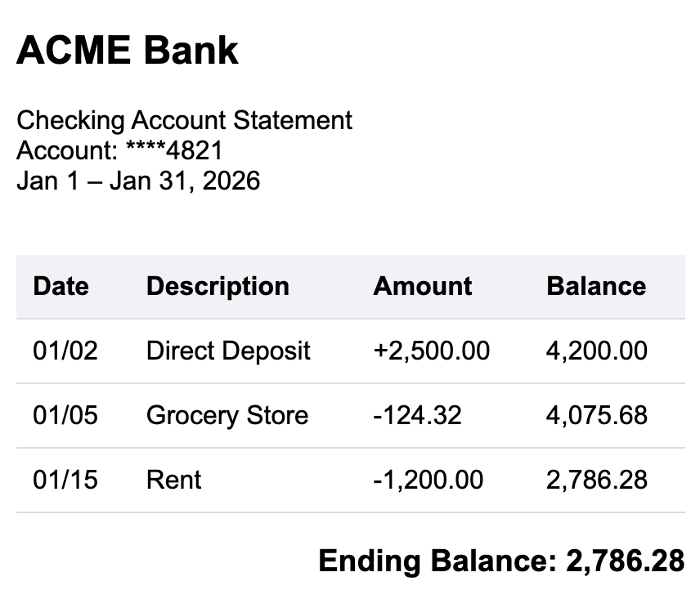Viewport: 700px width, 608px height.
Task: Click the ACME Bank heading
Action: click(x=128, y=51)
